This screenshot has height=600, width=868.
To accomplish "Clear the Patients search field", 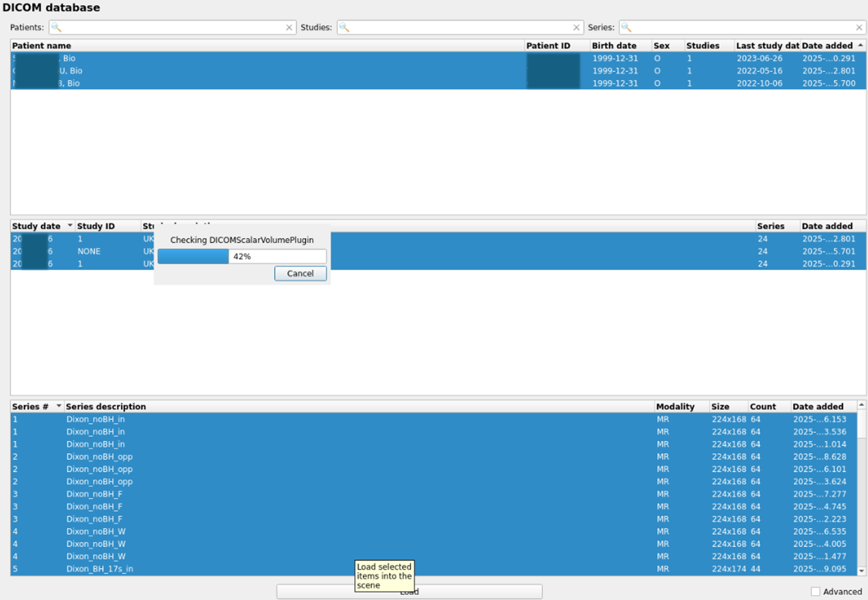I will coord(289,28).
